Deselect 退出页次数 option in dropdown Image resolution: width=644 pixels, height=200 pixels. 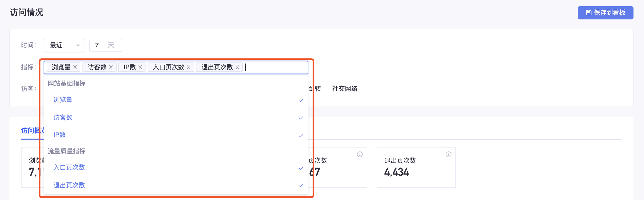[176, 185]
